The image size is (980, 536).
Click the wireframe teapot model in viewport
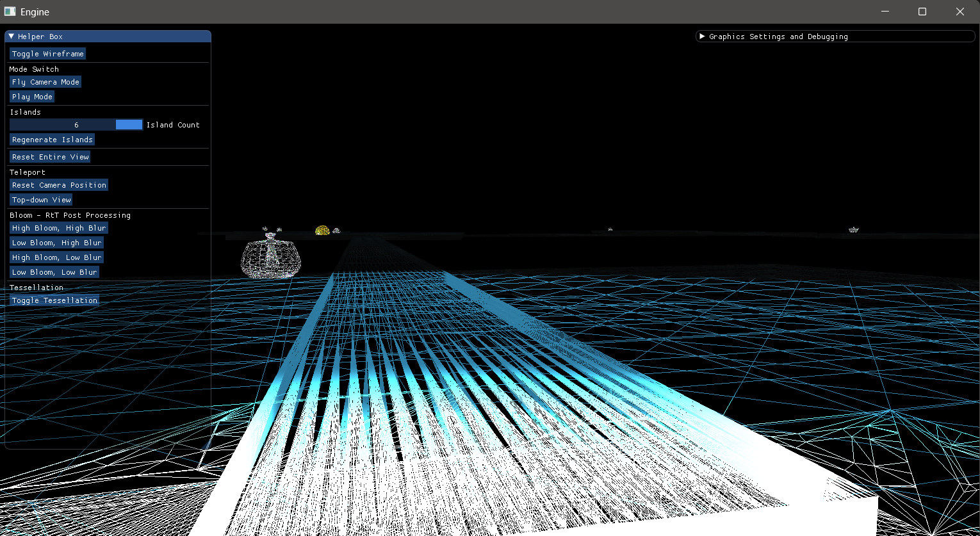coord(271,256)
